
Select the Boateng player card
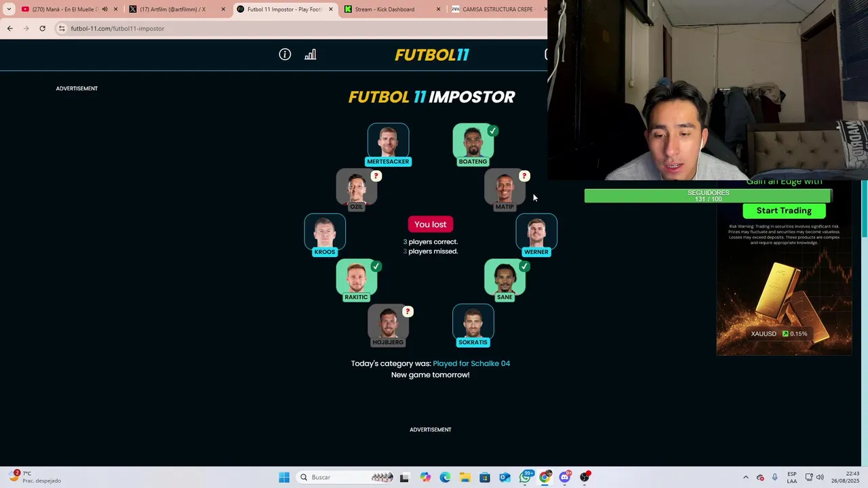pos(473,144)
